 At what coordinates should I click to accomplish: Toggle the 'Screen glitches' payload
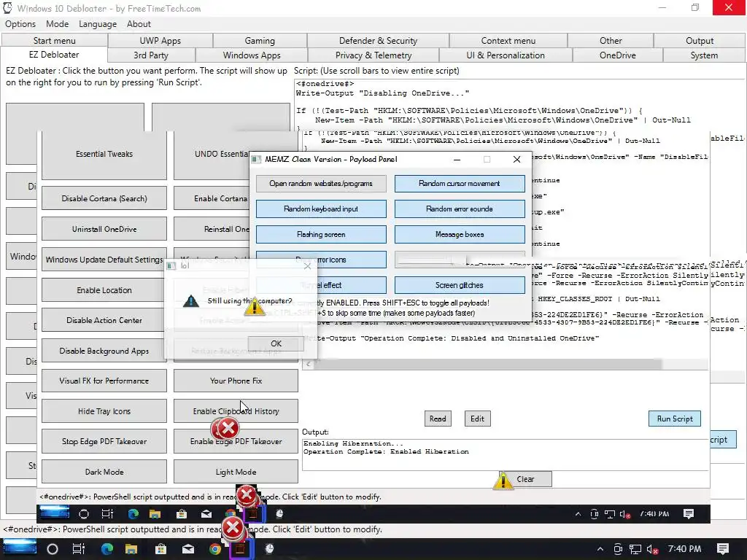460,285
